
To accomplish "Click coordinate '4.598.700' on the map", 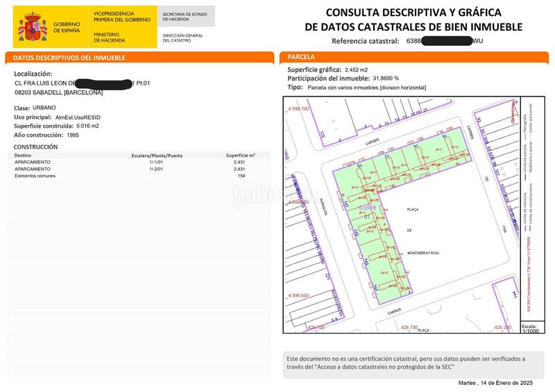I will 299,109.
